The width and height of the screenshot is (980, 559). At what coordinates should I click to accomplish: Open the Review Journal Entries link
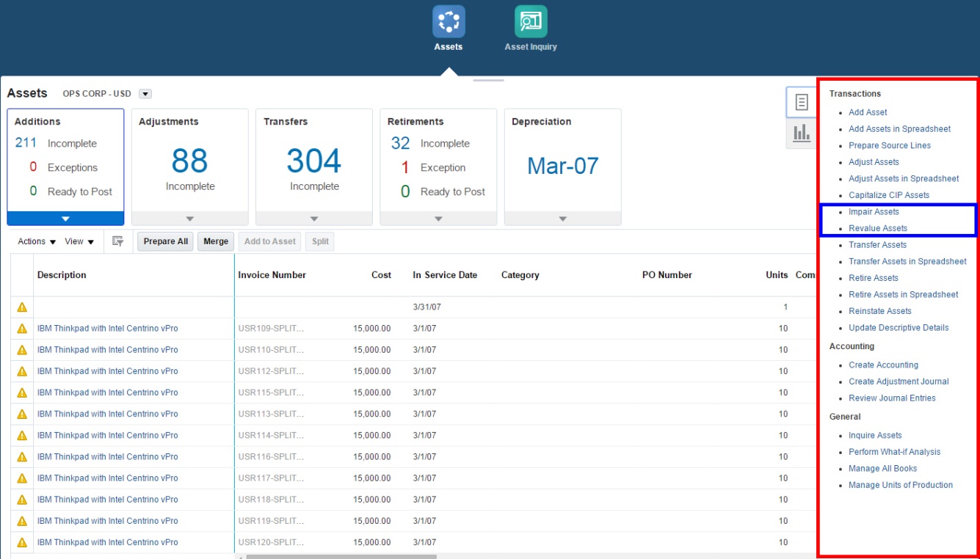(892, 398)
